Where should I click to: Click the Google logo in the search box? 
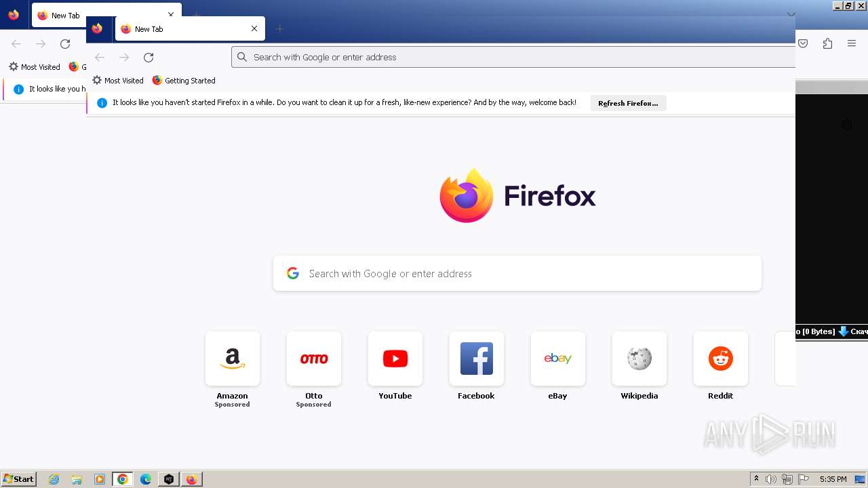coord(293,273)
